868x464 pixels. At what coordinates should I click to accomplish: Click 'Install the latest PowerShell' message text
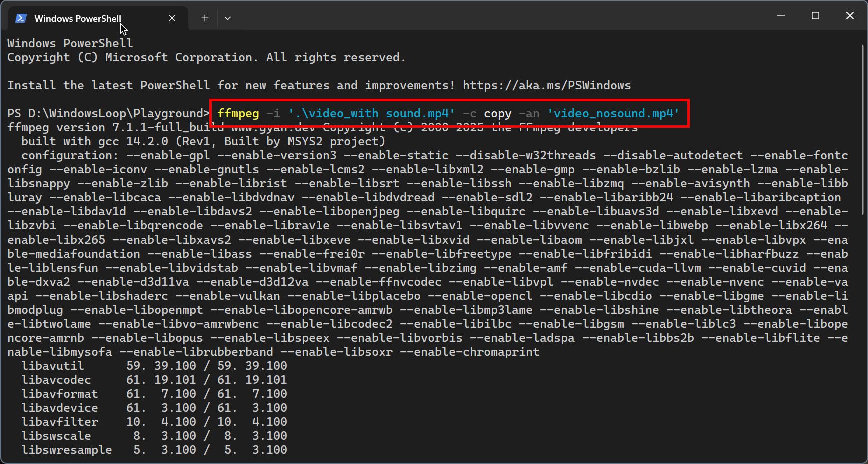click(231, 85)
